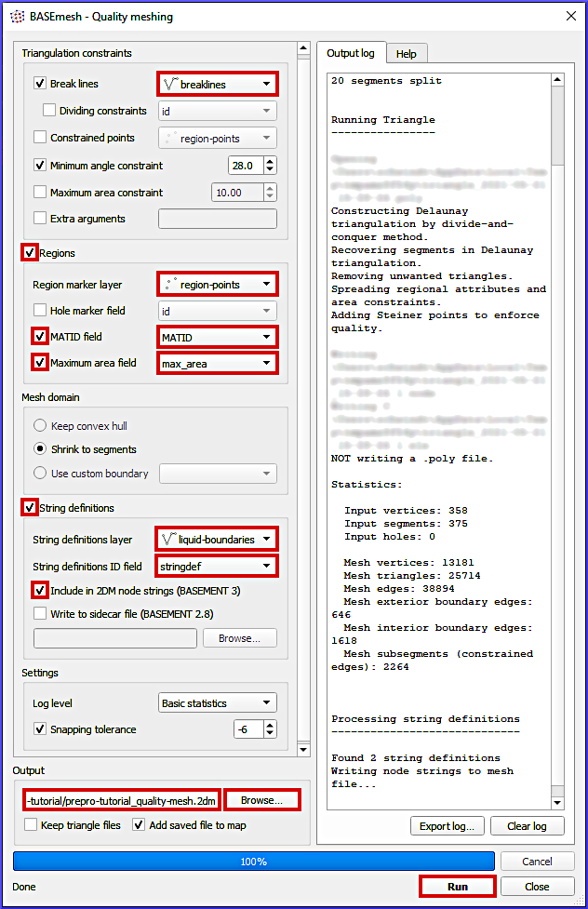Select the Output log tab
Viewport: 588px width, 909px height.
pyautogui.click(x=350, y=53)
